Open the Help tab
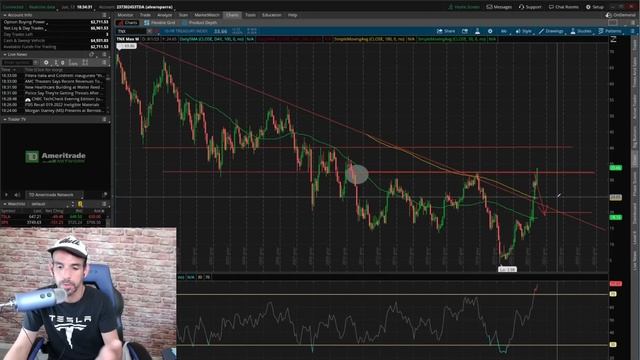640x360 pixels. 293,15
